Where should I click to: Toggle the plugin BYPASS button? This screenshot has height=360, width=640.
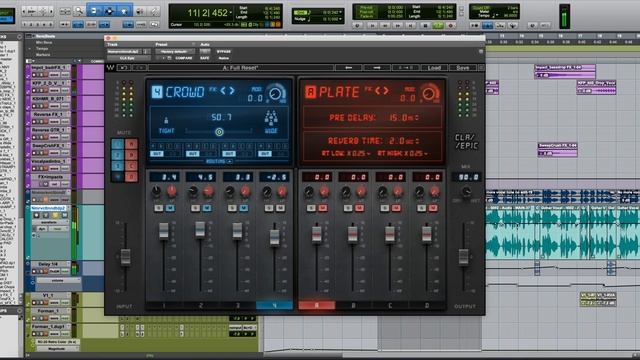224,52
